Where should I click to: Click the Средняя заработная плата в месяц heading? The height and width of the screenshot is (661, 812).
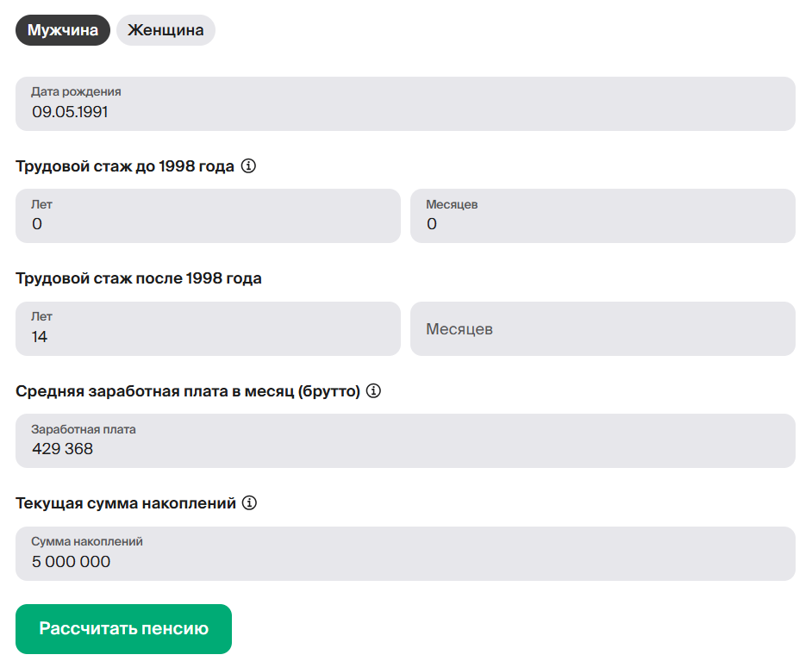187,390
